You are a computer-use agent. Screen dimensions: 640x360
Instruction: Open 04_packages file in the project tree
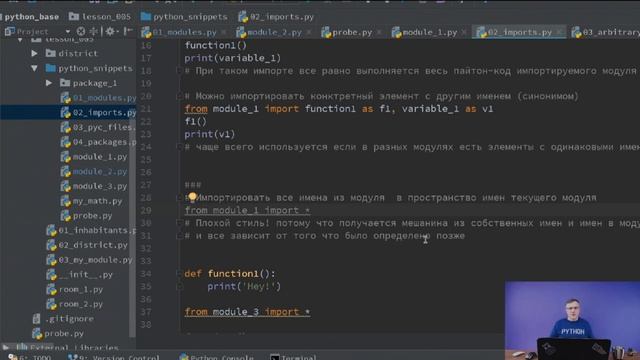(98, 142)
